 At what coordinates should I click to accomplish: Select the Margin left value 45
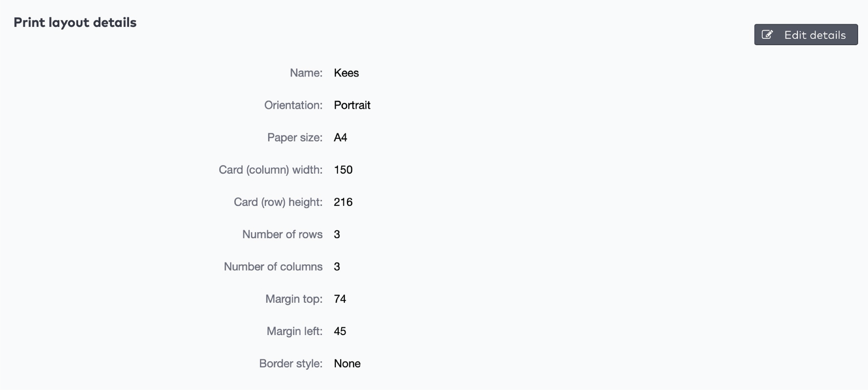[340, 331]
